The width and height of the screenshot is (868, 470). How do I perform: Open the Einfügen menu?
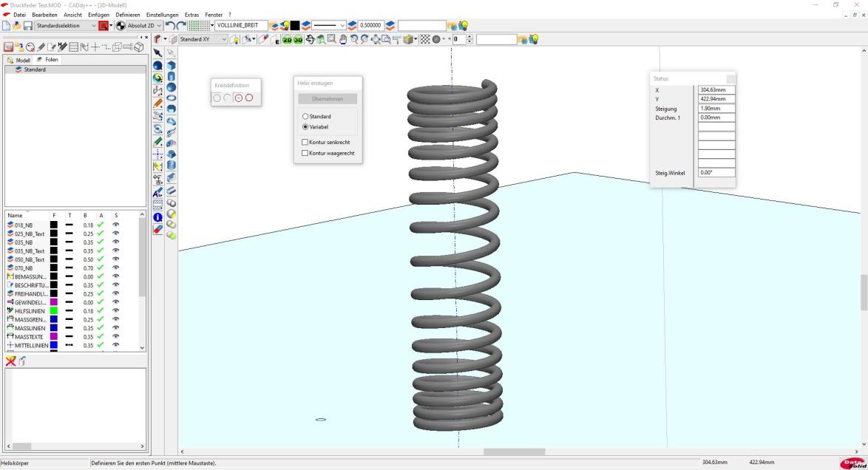point(98,15)
